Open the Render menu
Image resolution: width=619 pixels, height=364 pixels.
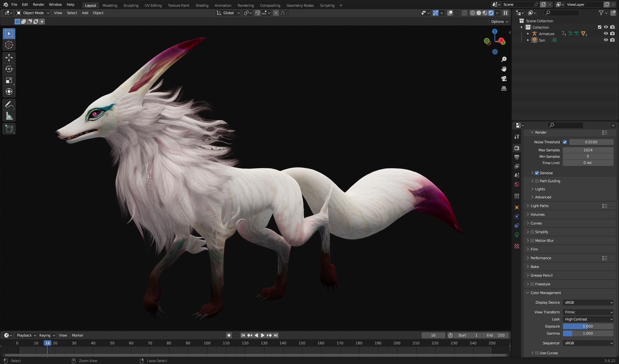[x=38, y=5]
